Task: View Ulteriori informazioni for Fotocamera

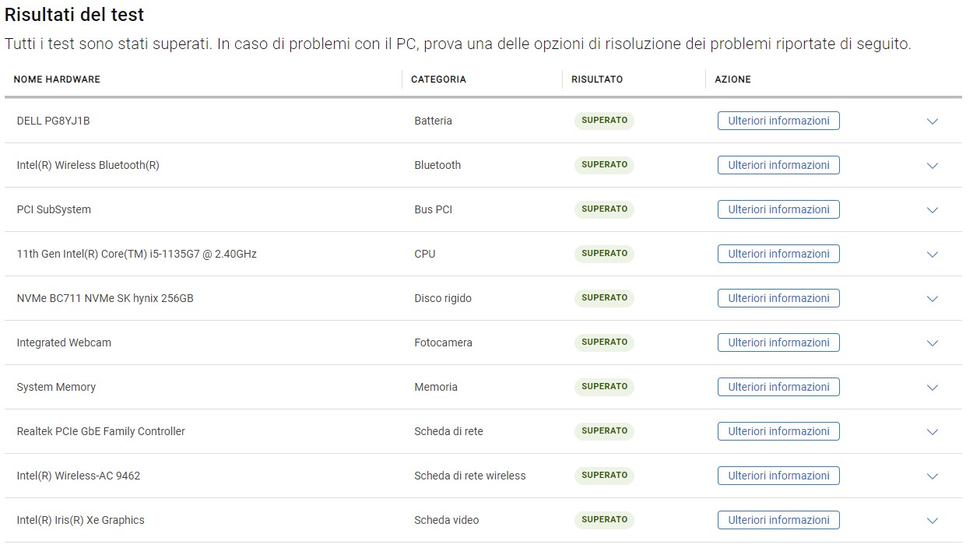Action: pyautogui.click(x=778, y=342)
